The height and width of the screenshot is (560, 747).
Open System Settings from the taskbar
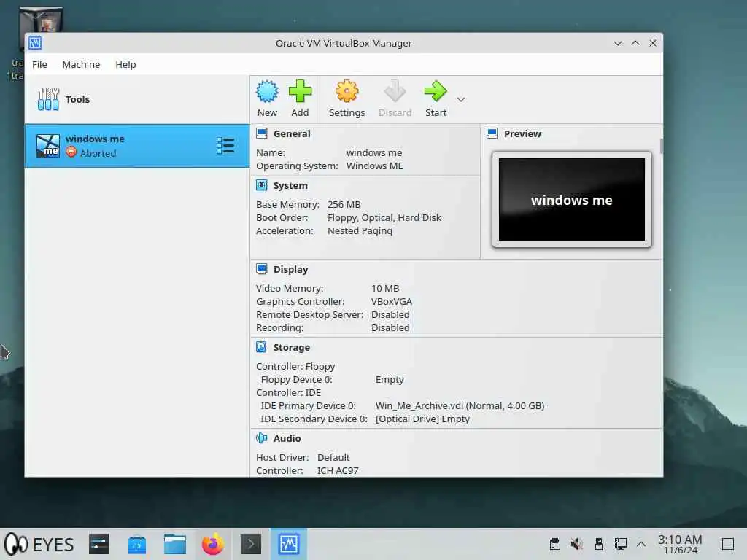(99, 544)
